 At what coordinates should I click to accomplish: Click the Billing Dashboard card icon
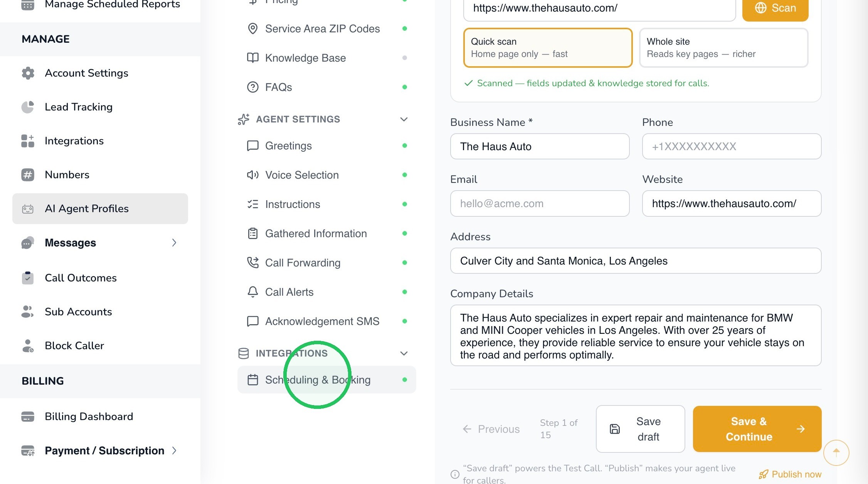point(28,416)
